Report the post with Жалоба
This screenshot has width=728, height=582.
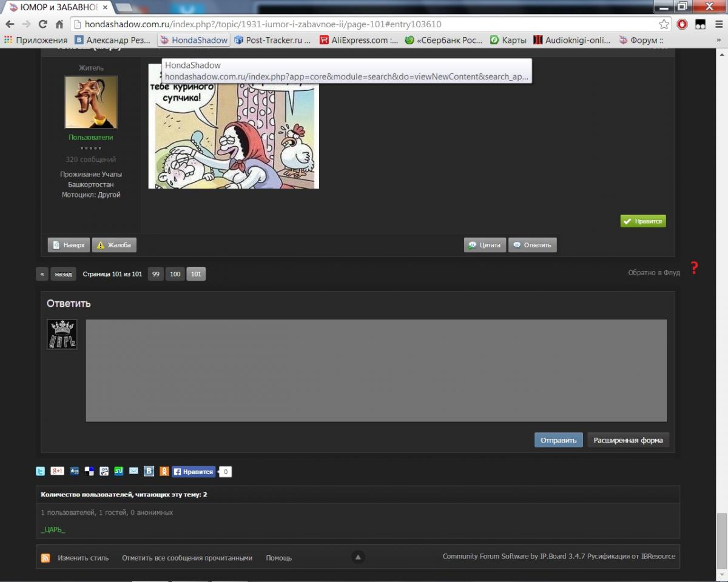pos(114,245)
